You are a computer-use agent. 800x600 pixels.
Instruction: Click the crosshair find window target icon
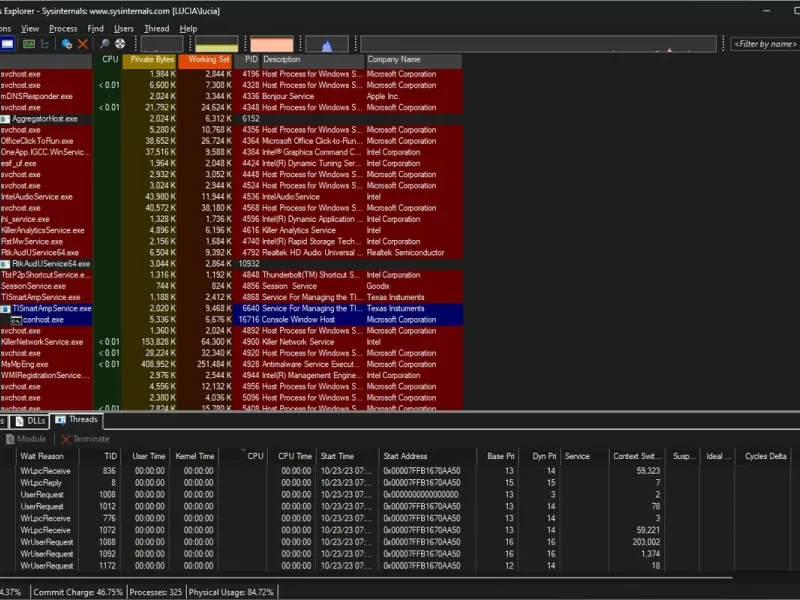pos(120,44)
